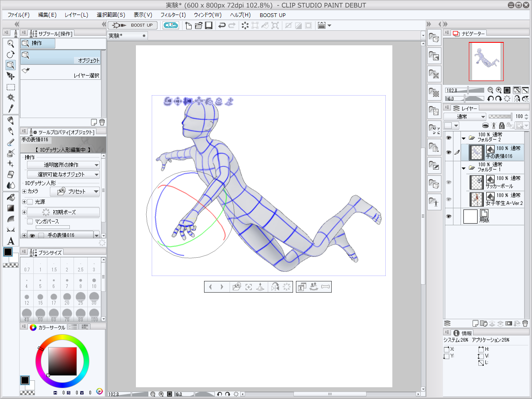Screen dimensions: 532x399
Task: Open the フィルター(I) menu
Action: click(173, 15)
